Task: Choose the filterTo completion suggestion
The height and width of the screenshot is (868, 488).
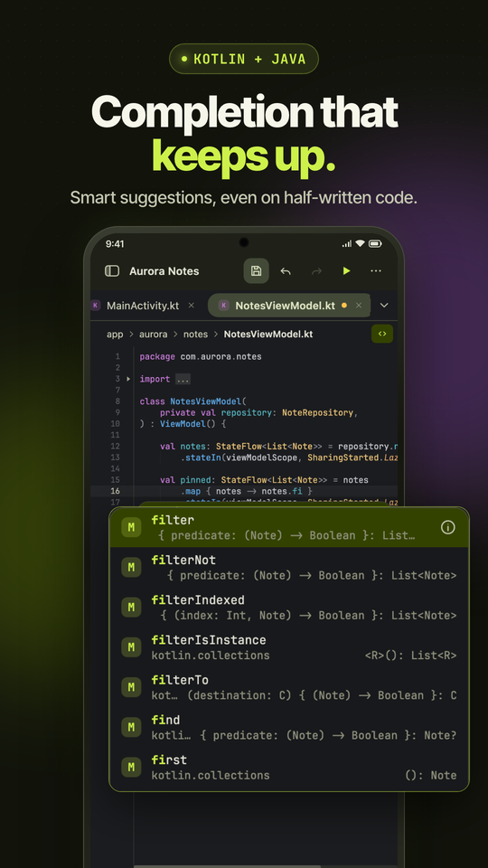Action: pos(289,687)
